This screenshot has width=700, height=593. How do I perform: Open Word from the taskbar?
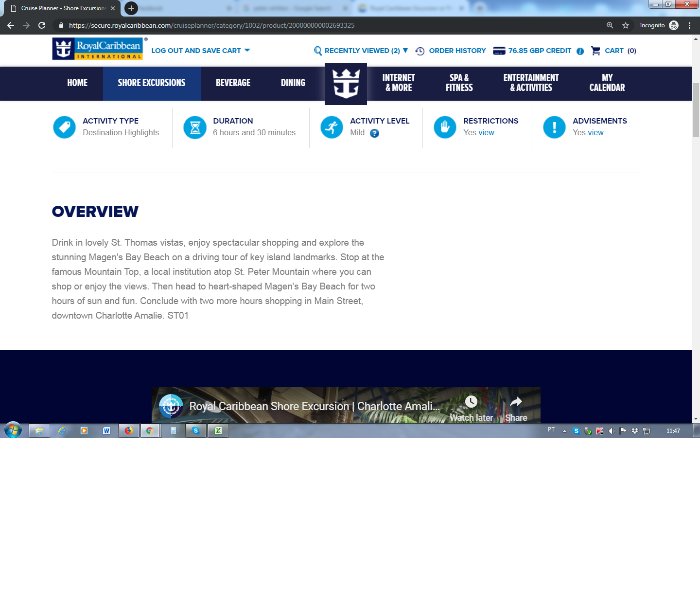click(106, 431)
